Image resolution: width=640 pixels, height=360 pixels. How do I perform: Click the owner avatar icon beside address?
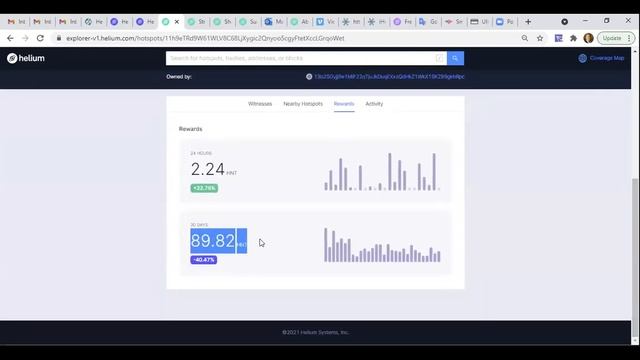tap(309, 76)
